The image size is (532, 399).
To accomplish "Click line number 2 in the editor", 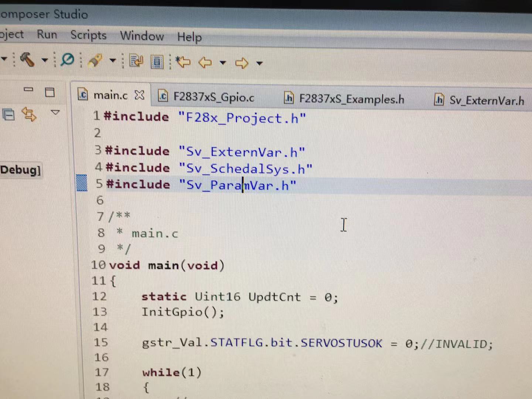I will coord(97,133).
